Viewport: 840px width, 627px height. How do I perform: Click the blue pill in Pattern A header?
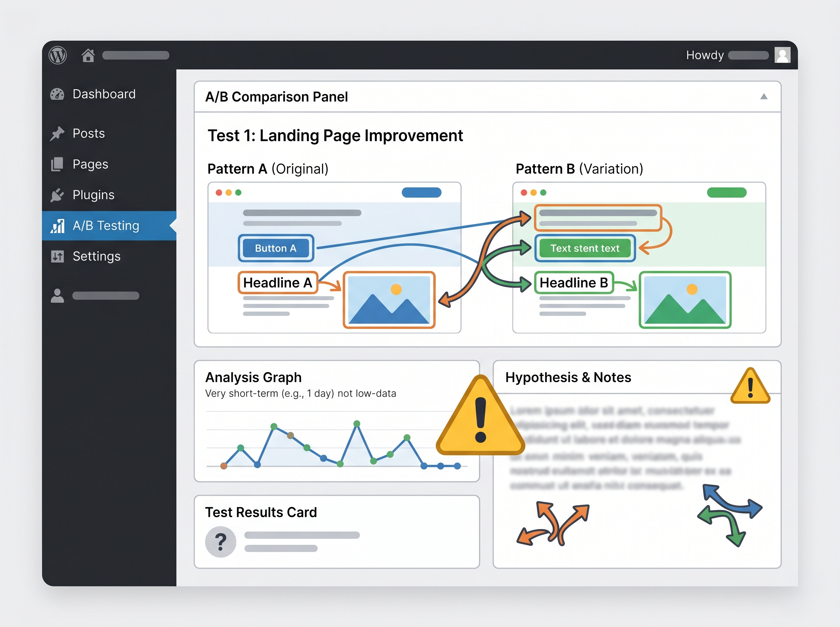coord(421,192)
